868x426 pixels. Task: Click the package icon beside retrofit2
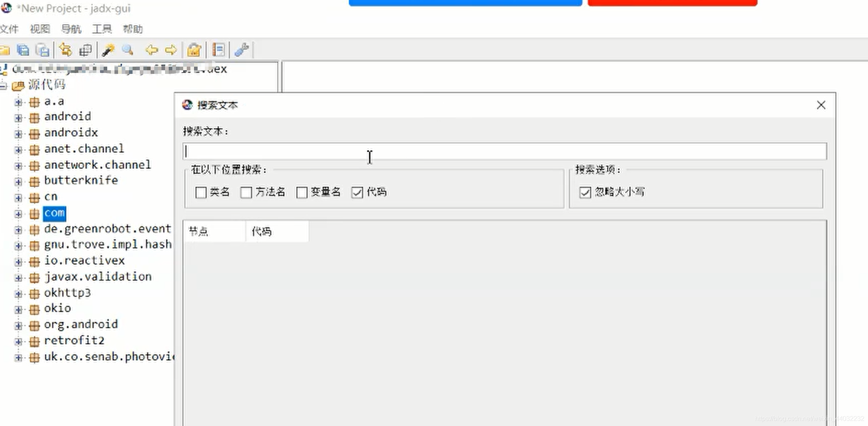(35, 341)
